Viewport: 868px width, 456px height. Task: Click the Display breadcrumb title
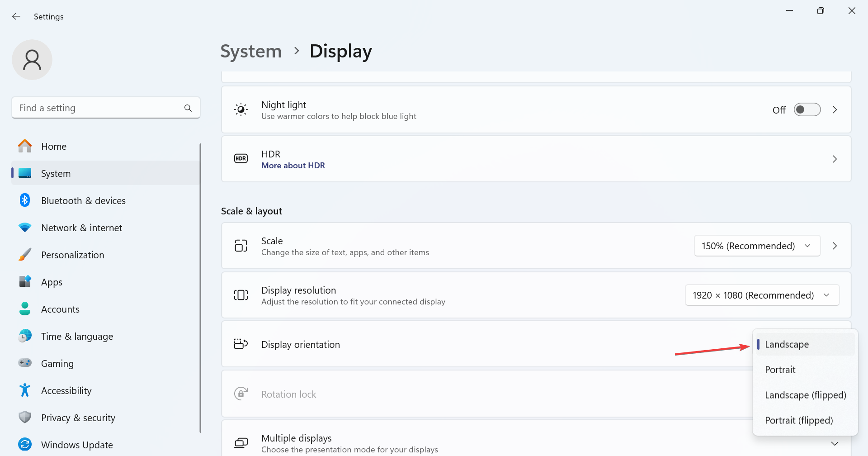tap(341, 51)
